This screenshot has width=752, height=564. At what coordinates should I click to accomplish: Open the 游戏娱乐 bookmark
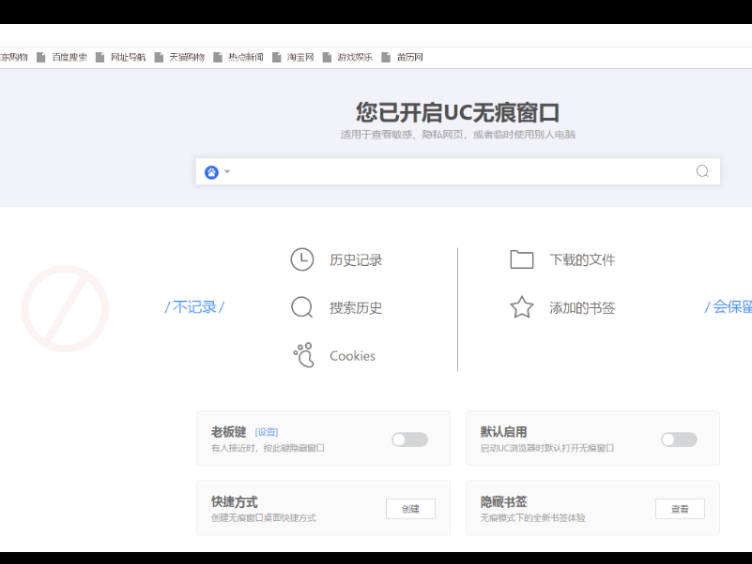click(348, 58)
